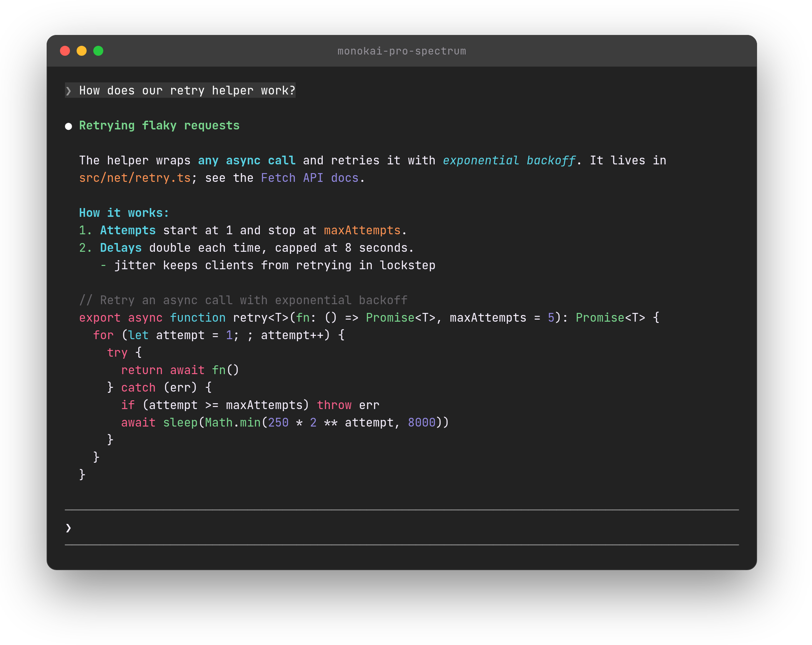Click the window title monokai-pro-spectrum
Image resolution: width=812 pixels, height=645 pixels.
pos(401,51)
